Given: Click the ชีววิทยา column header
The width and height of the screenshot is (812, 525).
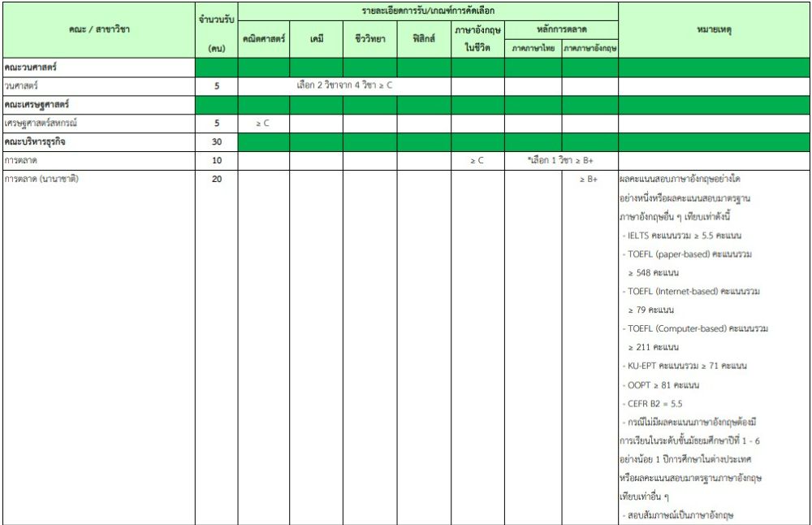Looking at the screenshot, I should [x=369, y=38].
